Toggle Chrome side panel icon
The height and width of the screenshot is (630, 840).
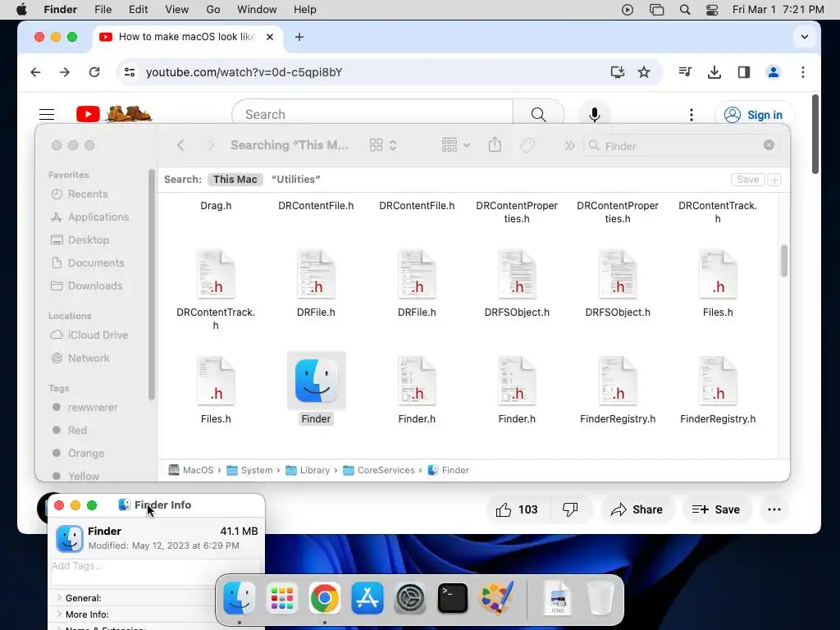point(743,72)
